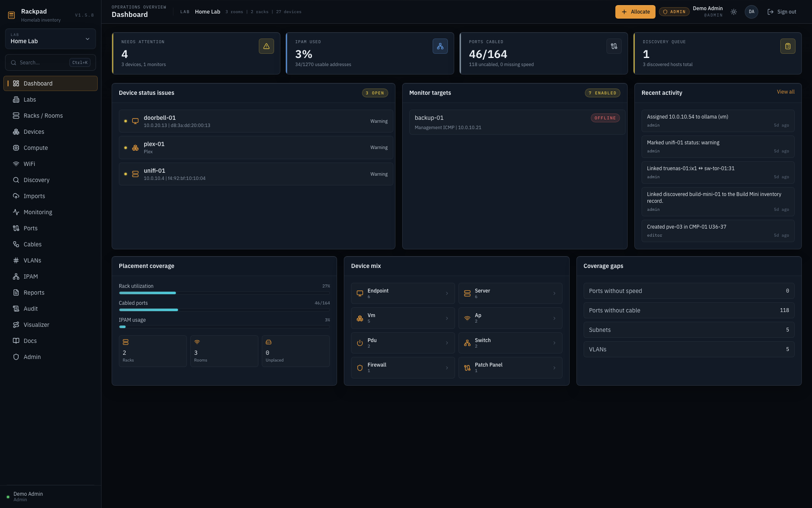Click the 7 ENABLED monitor badge
Screen dimensions: 812x508
(603, 93)
